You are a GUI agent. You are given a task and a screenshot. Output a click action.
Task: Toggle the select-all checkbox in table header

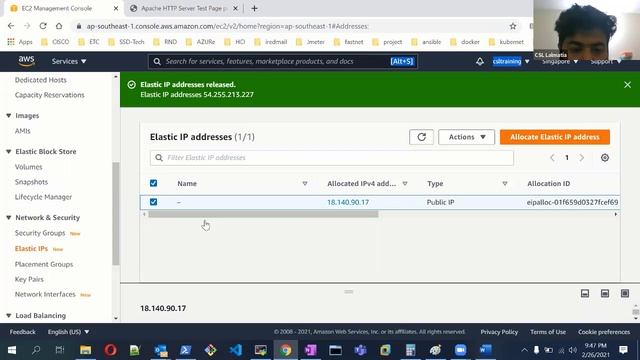tap(153, 183)
